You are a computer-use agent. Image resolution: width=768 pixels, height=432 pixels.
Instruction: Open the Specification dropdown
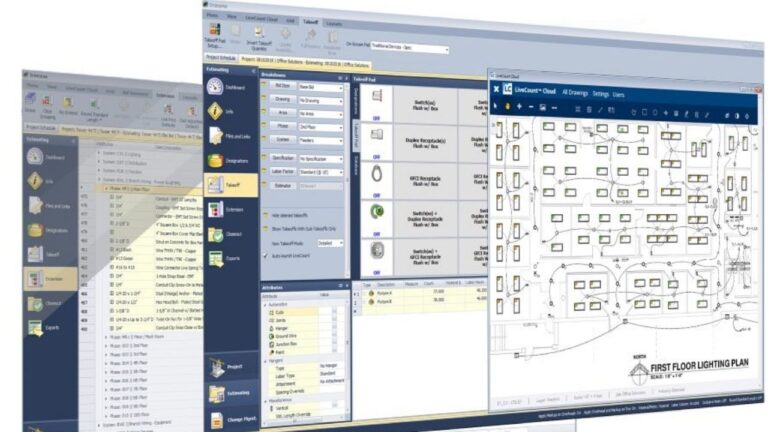321,159
